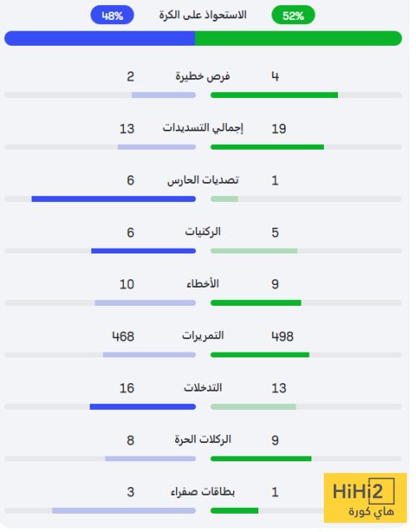Click the blue bar for 6 goalkeeper saves
The image size is (416, 532).
[x=114, y=199]
